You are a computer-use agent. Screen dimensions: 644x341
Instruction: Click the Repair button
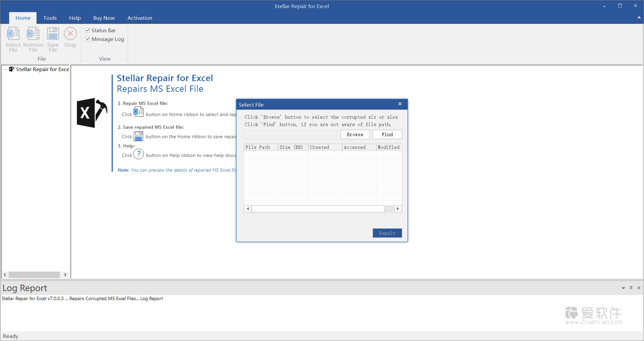point(387,233)
